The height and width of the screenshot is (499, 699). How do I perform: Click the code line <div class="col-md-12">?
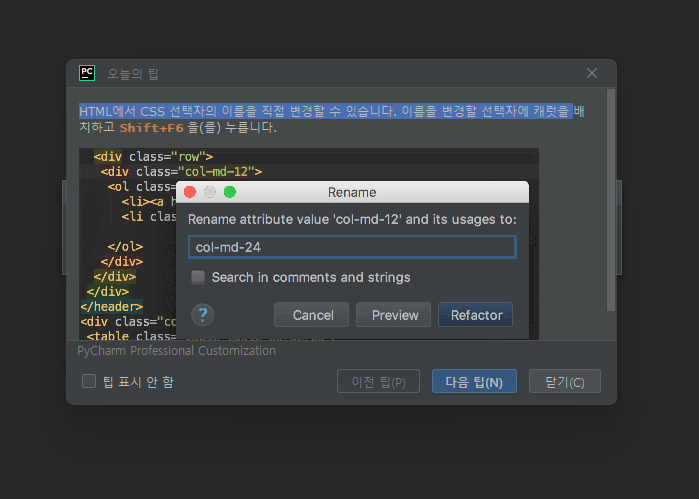click(x=181, y=172)
